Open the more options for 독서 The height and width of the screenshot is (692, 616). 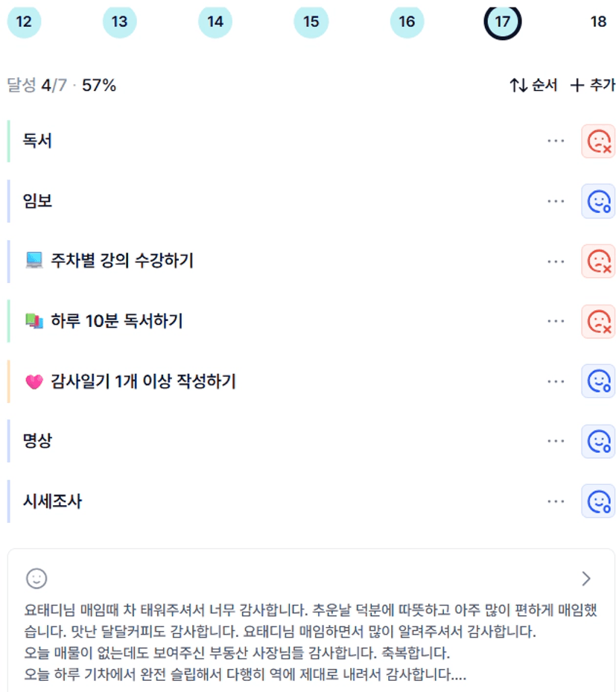click(x=556, y=141)
